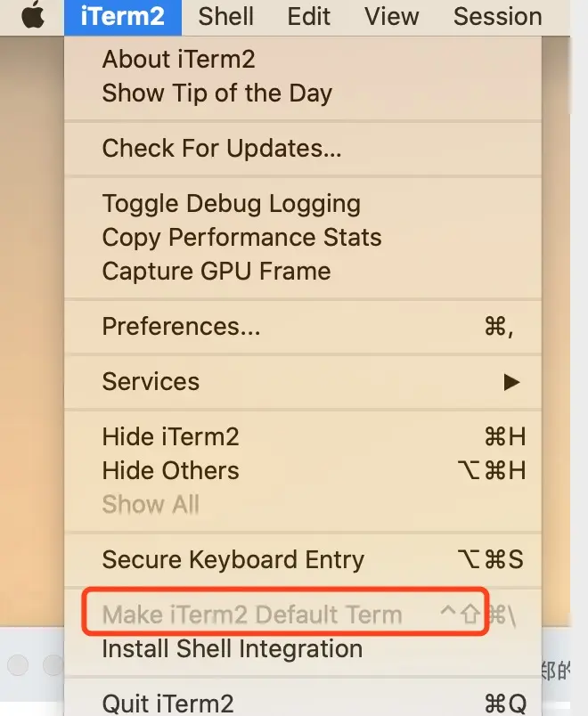Select About iTerm2
Image resolution: width=588 pixels, height=716 pixels.
point(178,60)
